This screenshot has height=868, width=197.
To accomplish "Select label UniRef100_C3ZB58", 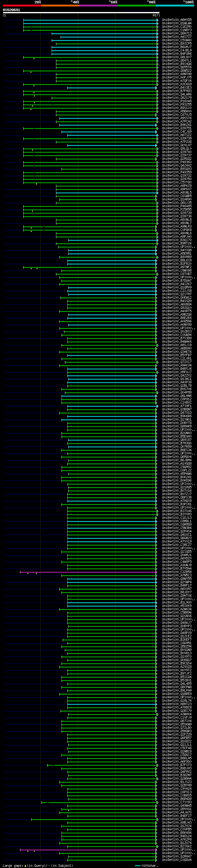I will (x=177, y=572).
